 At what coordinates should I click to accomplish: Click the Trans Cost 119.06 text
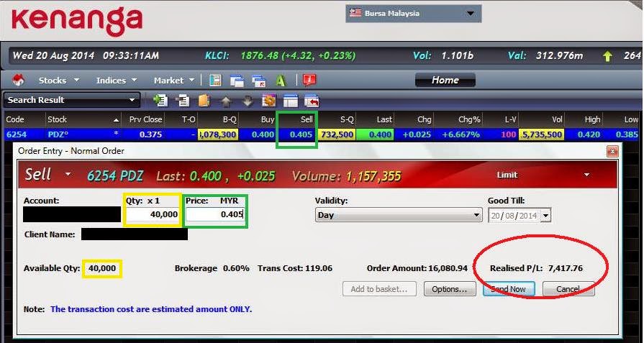coord(295,269)
